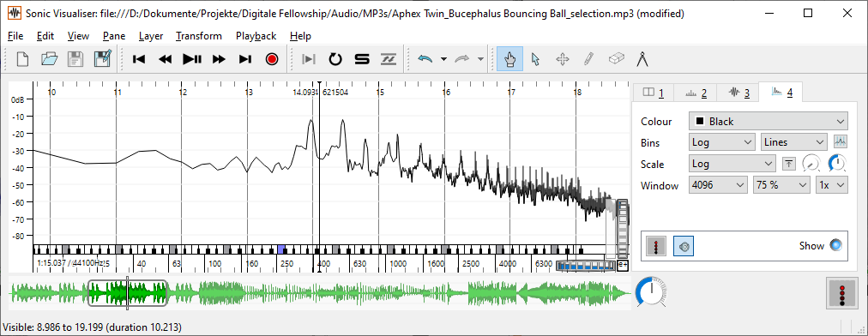Choose the Draw pencil tool
The height and width of the screenshot is (336, 868).
(x=589, y=59)
